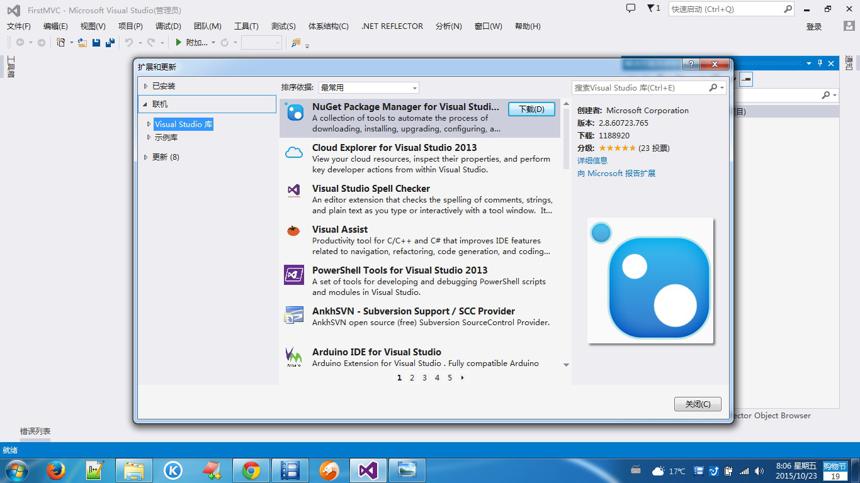The image size is (860, 483).
Task: Open the 工具(T) menu
Action: (x=246, y=26)
